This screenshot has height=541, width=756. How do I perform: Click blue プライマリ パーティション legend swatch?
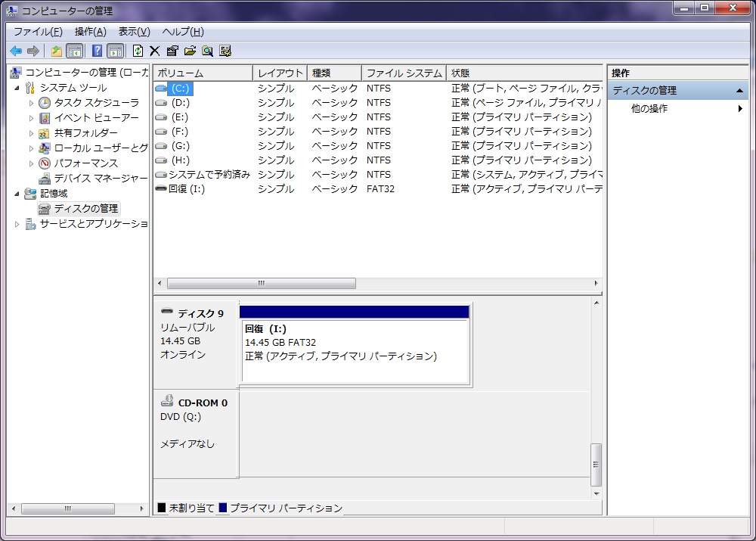223,508
